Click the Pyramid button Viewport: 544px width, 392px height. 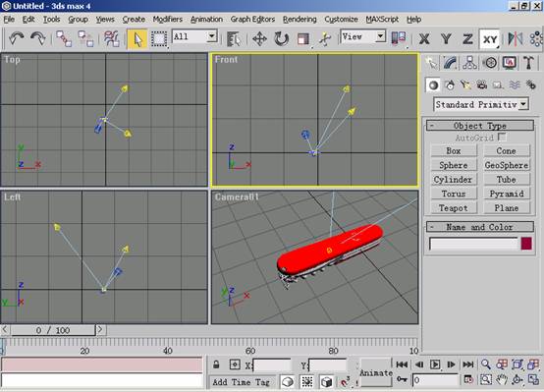(507, 194)
